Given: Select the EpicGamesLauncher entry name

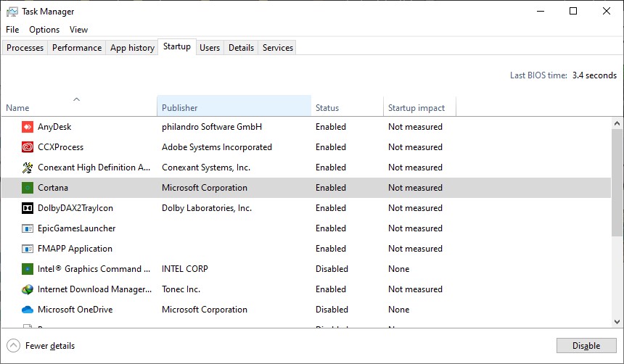Looking at the screenshot, I should coord(77,228).
